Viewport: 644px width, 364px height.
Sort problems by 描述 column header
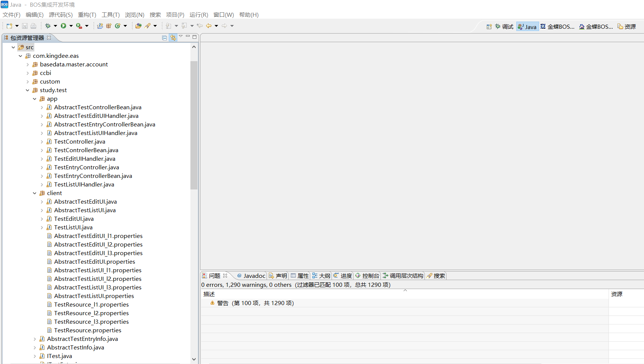pyautogui.click(x=405, y=294)
